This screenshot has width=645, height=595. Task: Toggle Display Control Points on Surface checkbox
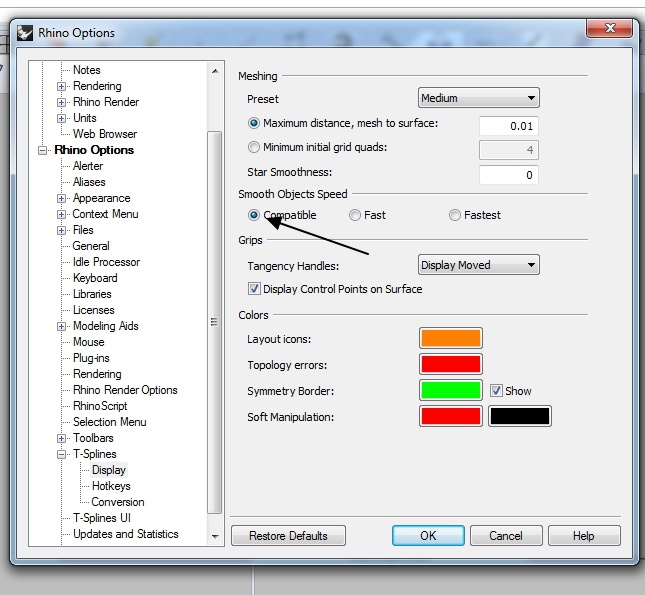coord(254,289)
